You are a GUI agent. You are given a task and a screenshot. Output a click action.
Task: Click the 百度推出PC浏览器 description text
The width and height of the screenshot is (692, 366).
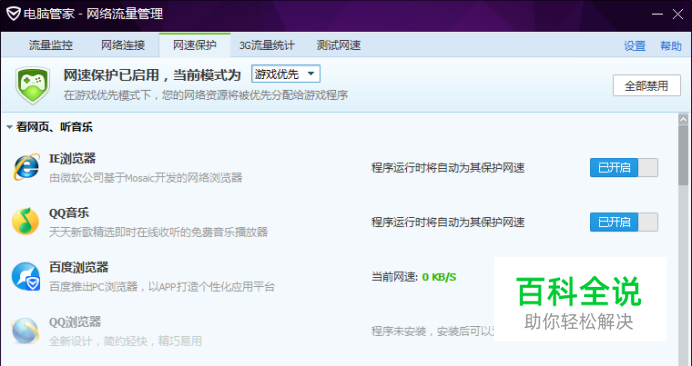point(162,287)
